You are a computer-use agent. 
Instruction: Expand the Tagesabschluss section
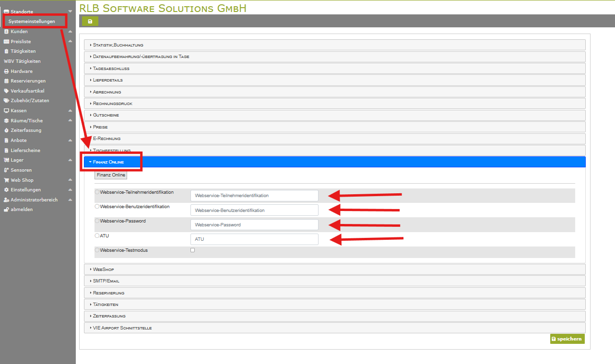(x=335, y=68)
